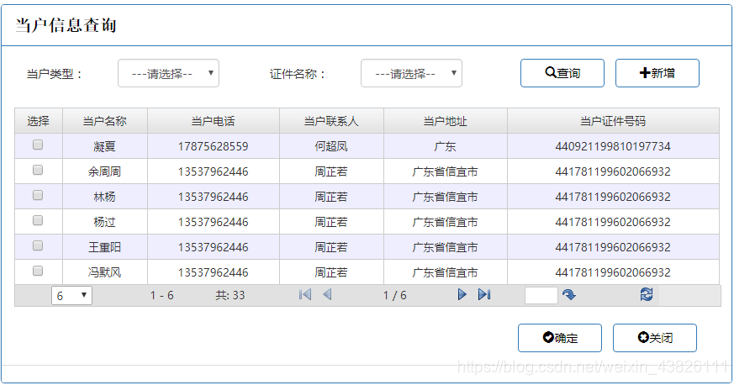
Task: Click the 当户电话 column header
Action: (213, 121)
